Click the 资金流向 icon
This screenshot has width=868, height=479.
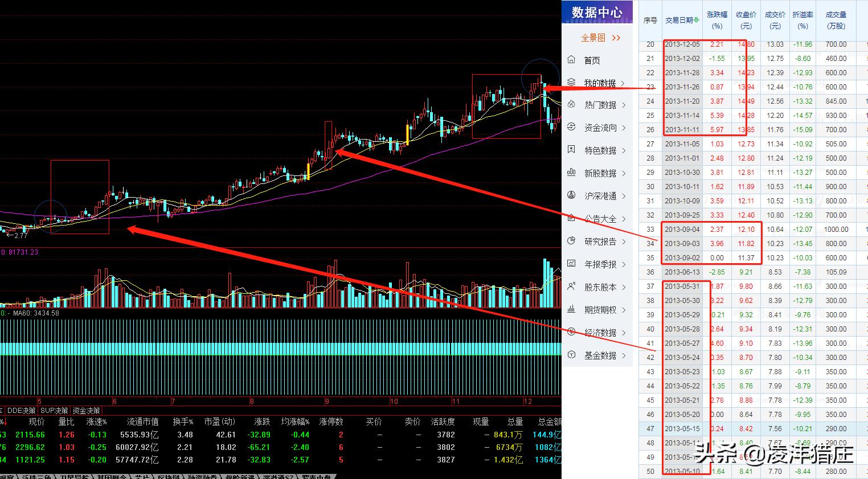[572, 128]
